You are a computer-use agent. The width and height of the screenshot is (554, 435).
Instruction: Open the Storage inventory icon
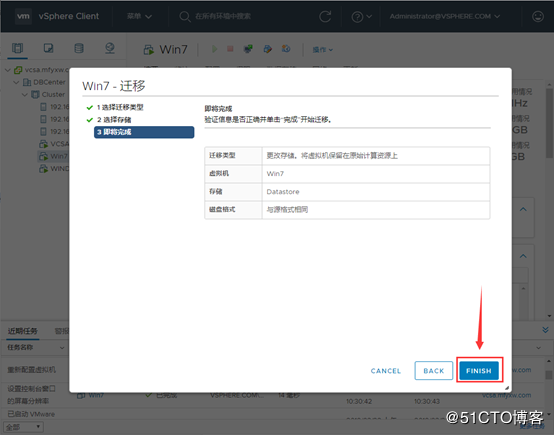[x=79, y=48]
